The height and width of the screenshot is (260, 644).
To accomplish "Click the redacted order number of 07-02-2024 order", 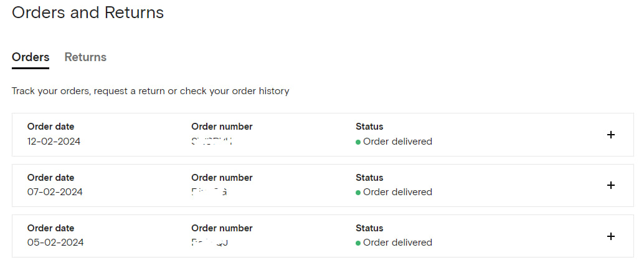I will click(x=209, y=192).
